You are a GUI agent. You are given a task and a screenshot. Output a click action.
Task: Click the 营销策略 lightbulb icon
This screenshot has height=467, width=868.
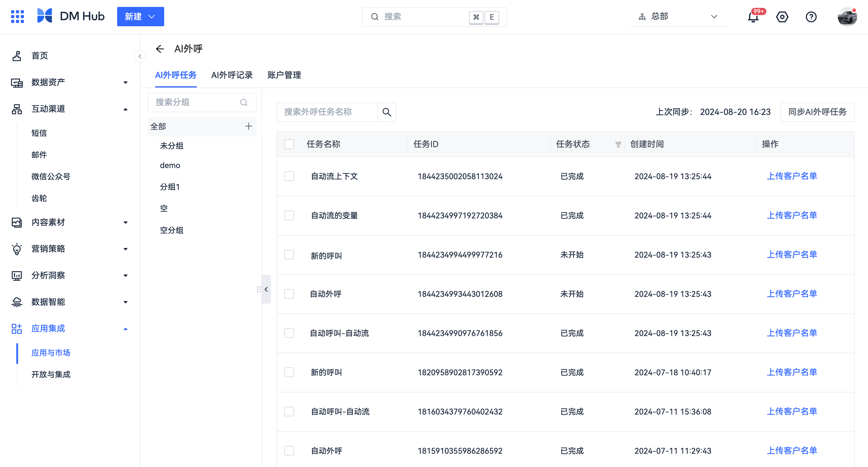tap(17, 249)
